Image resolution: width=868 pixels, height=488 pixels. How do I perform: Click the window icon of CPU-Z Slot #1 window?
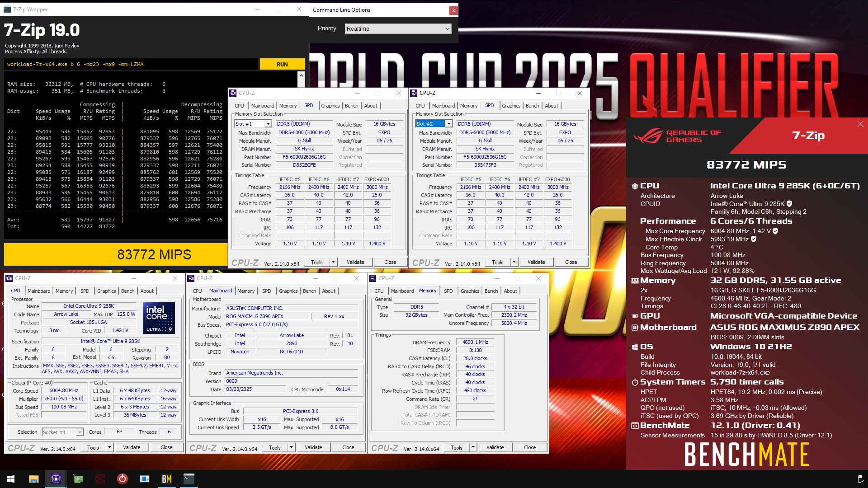point(233,93)
